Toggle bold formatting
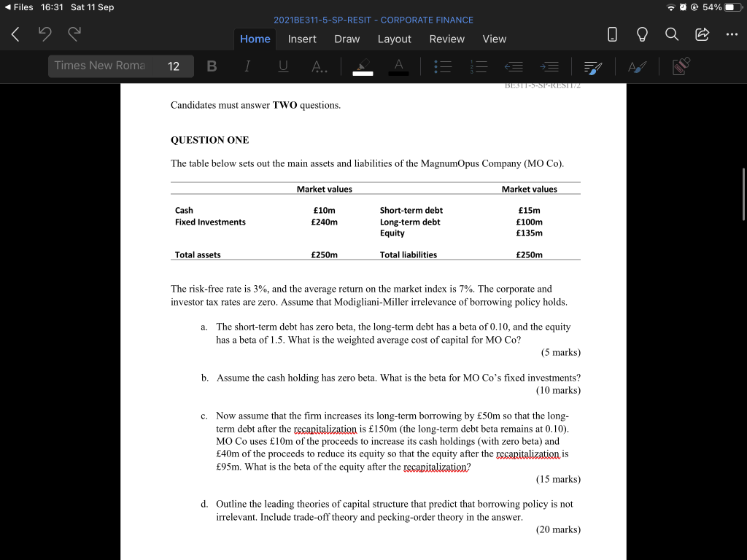Screen dimensions: 747x560 tap(212, 65)
